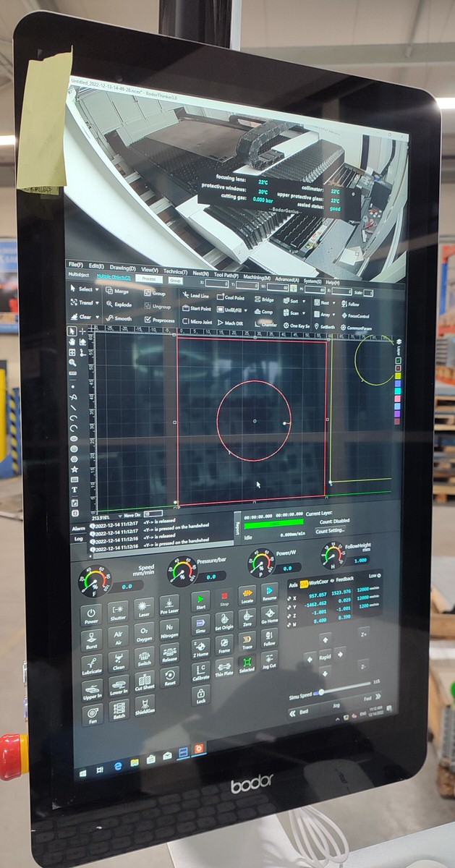
Task: Expand the Nest dropdown in toolbar
Action: [x=326, y=302]
